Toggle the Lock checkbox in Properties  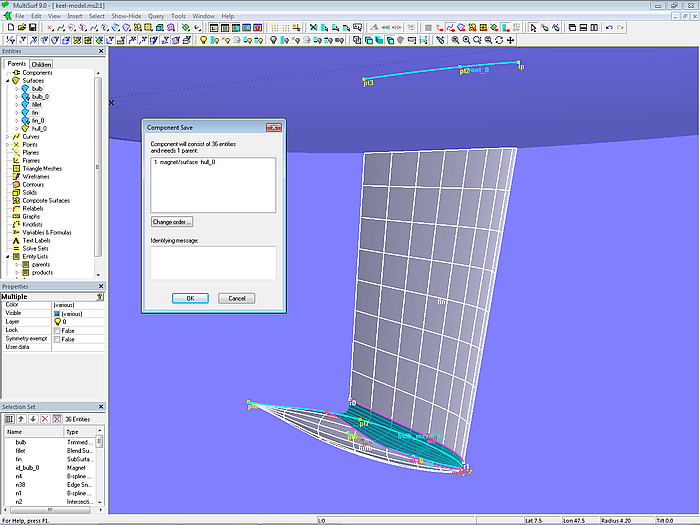point(57,330)
